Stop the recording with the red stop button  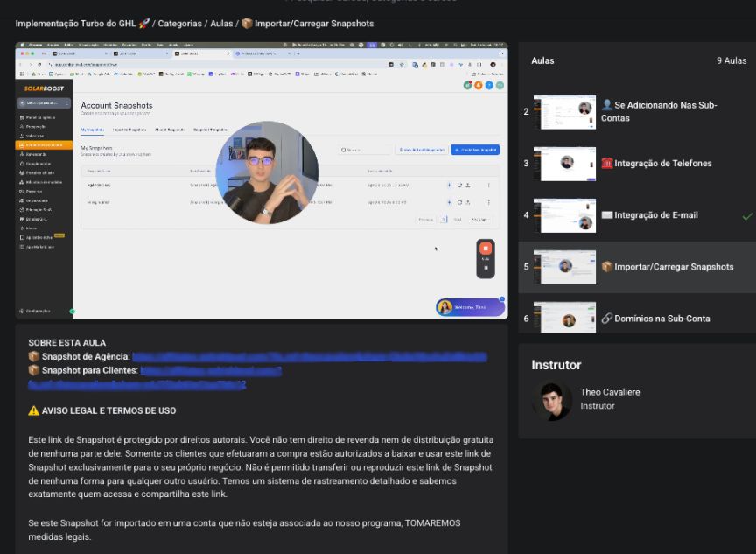[x=486, y=249]
